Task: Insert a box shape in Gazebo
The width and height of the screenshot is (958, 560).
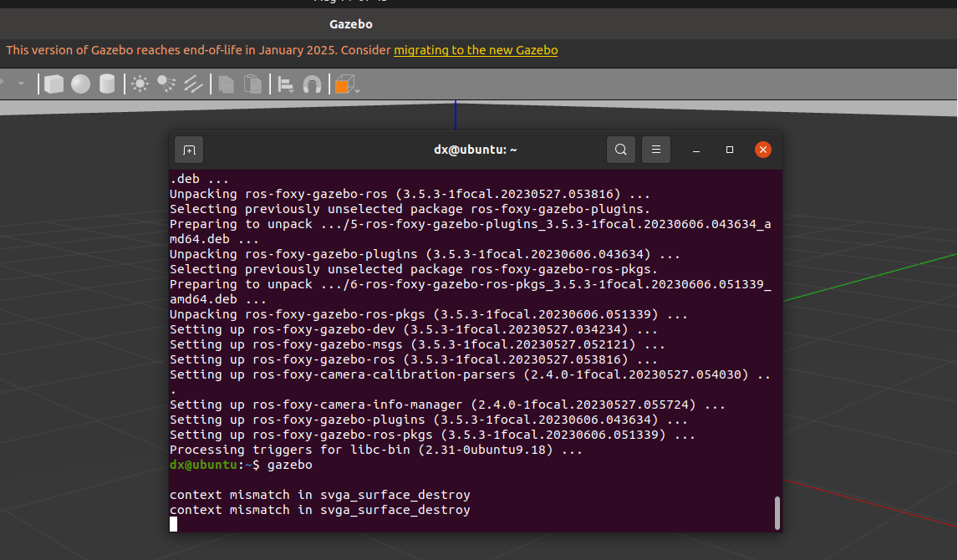Action: point(54,84)
